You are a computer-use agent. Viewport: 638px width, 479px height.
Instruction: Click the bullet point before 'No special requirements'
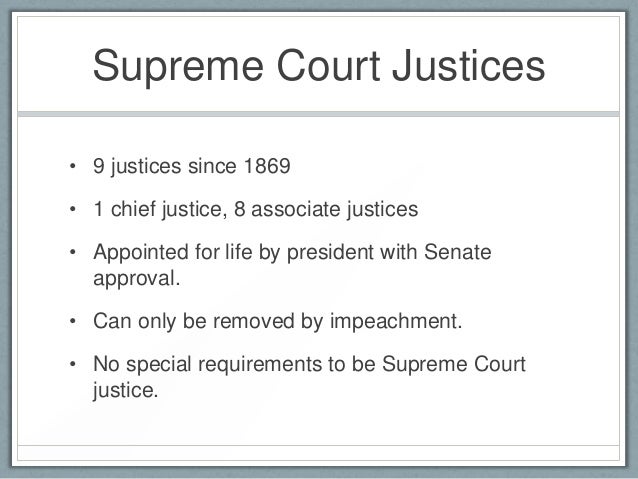pyautogui.click(x=73, y=364)
